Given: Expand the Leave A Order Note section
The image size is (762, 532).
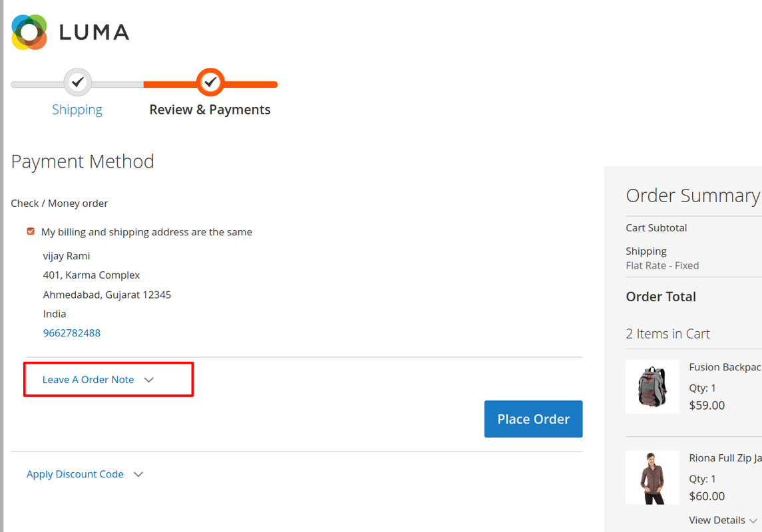Looking at the screenshot, I should [89, 380].
